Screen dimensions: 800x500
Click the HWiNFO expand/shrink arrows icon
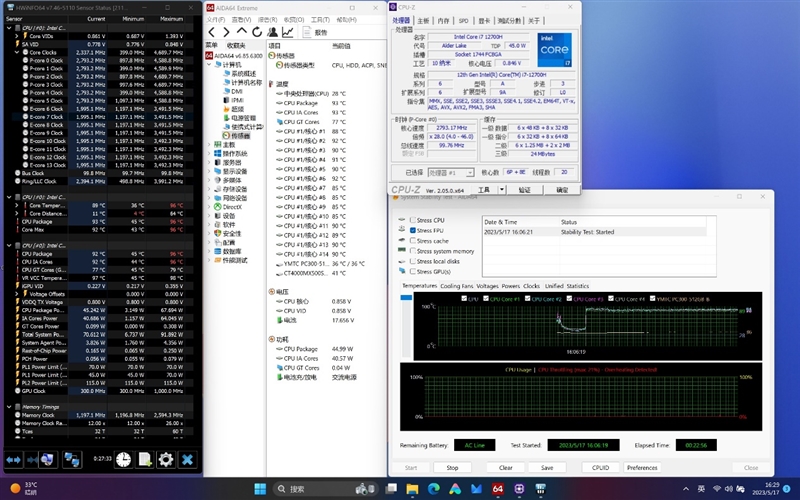(x=14, y=460)
